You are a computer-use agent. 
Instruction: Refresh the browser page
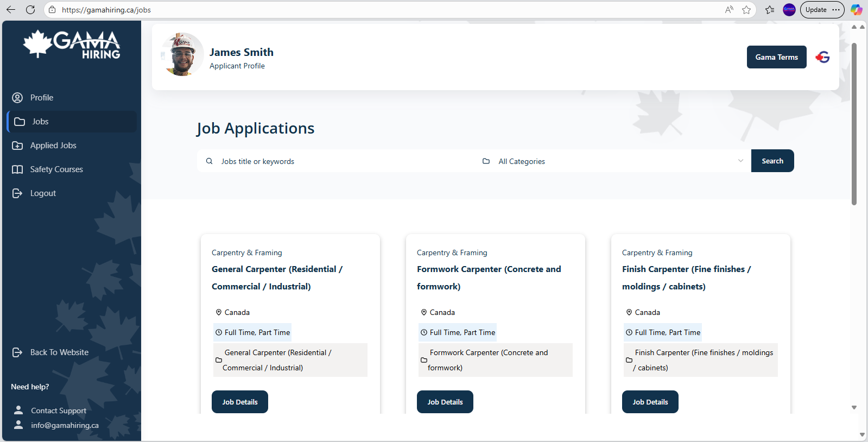click(30, 10)
